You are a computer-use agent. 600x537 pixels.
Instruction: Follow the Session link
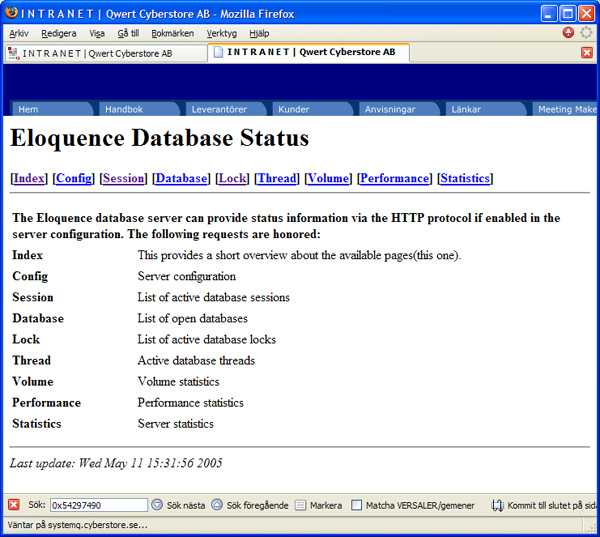point(124,178)
